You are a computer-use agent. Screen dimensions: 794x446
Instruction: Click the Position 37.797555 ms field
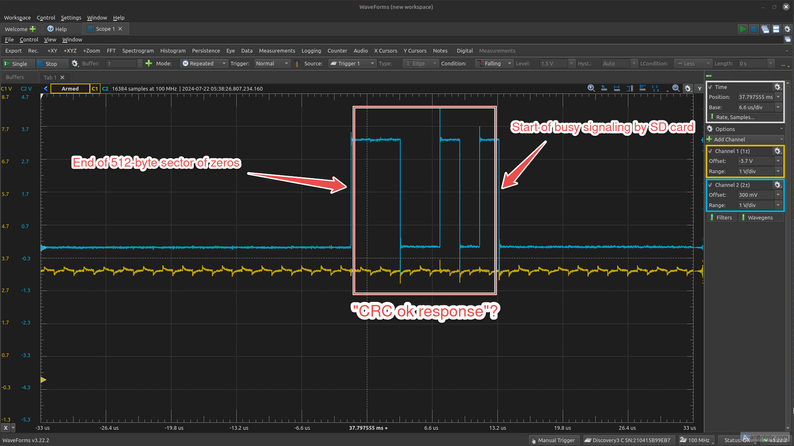(x=756, y=97)
